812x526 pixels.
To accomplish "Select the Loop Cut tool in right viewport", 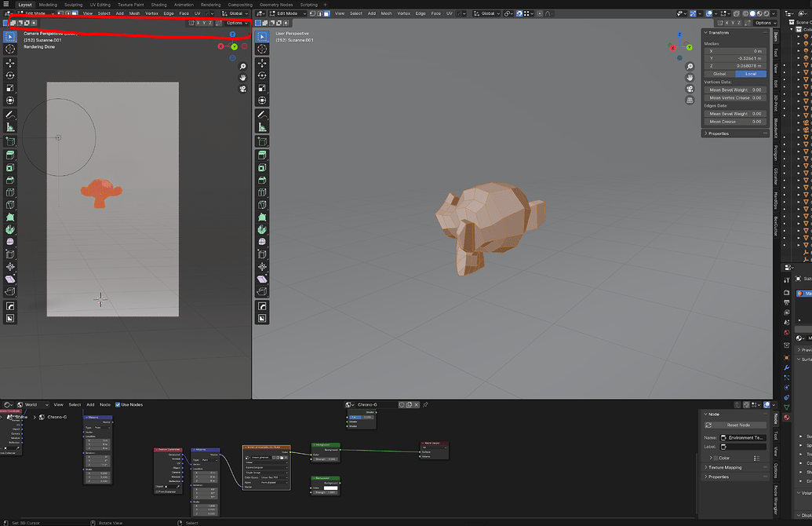I will [x=262, y=192].
